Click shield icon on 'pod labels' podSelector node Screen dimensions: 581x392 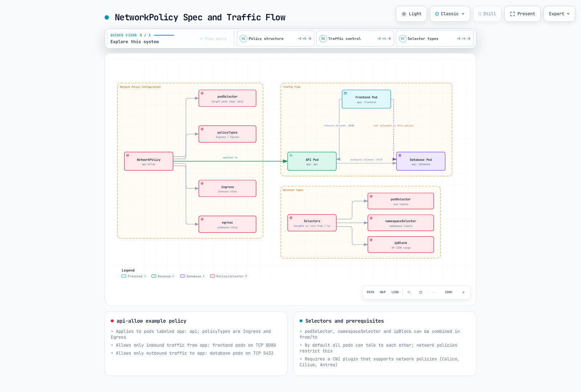click(371, 196)
